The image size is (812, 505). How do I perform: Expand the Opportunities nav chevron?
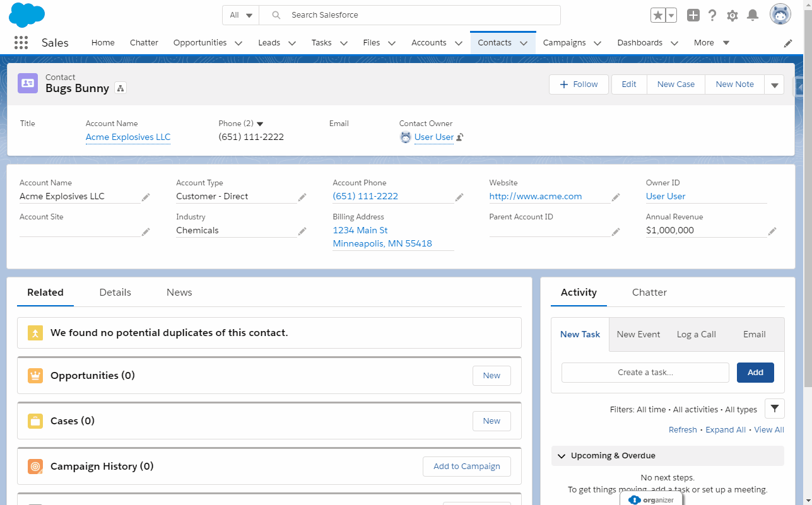point(238,43)
